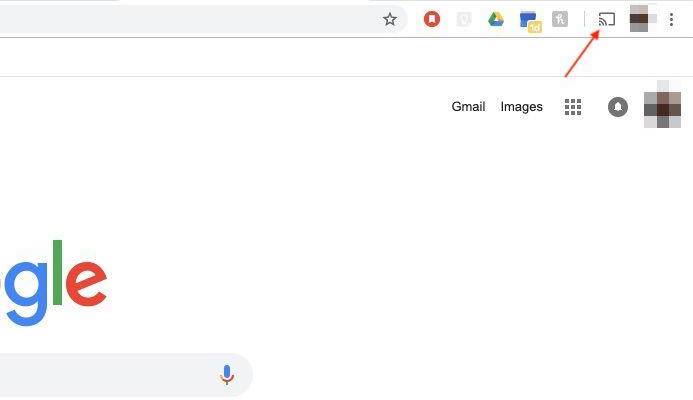
Task: Click the faded gray extension icon
Action: coord(464,19)
